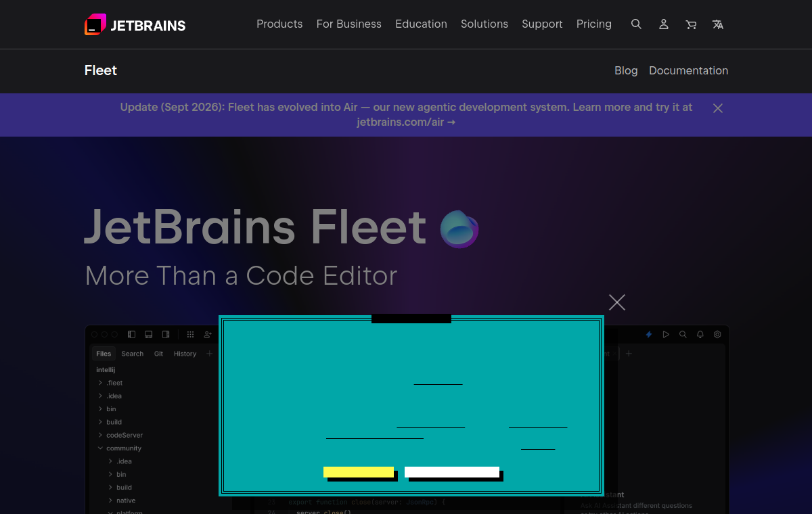Open the Products menu

pos(279,24)
